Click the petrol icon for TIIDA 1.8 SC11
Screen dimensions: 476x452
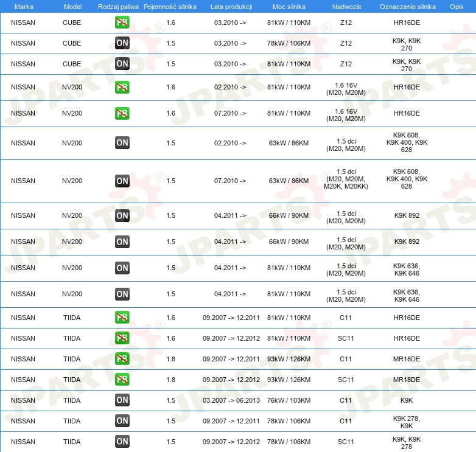(x=122, y=379)
